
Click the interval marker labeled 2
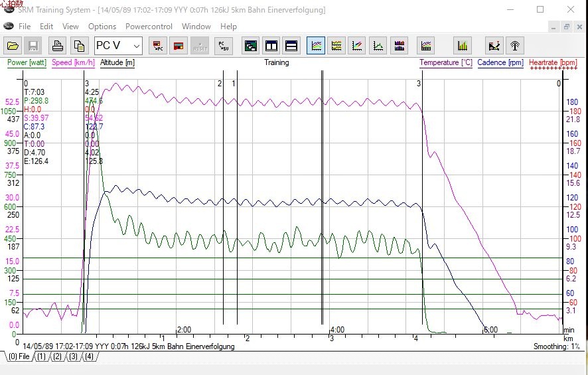tap(220, 84)
